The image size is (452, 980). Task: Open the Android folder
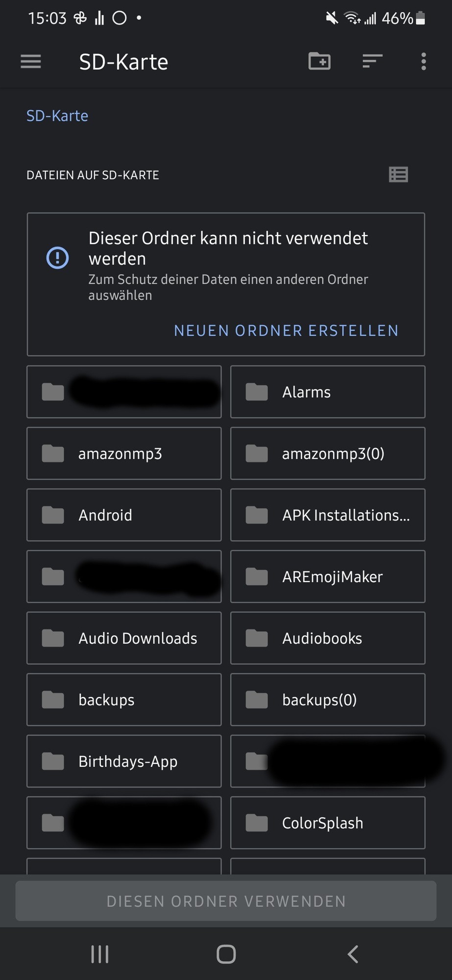pos(124,515)
